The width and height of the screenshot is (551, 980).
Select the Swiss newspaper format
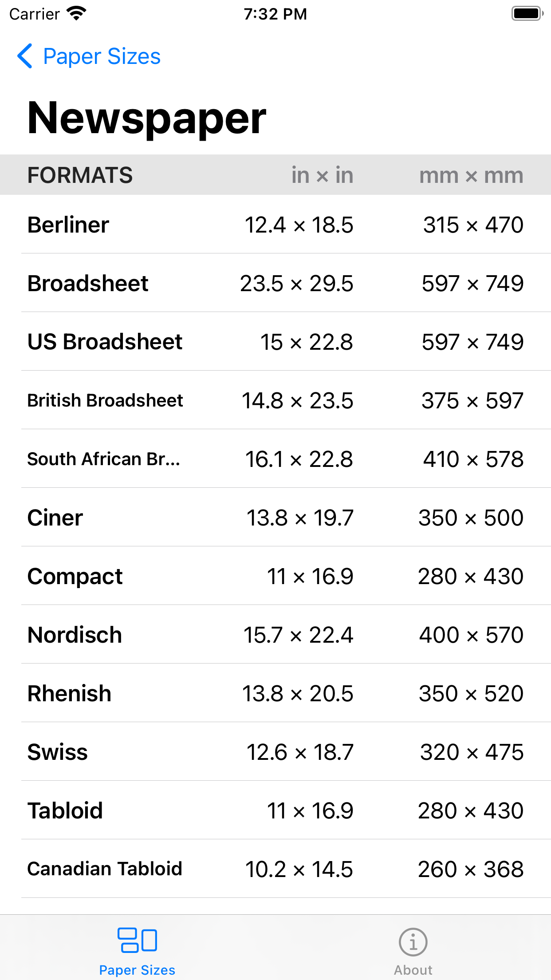click(x=275, y=752)
